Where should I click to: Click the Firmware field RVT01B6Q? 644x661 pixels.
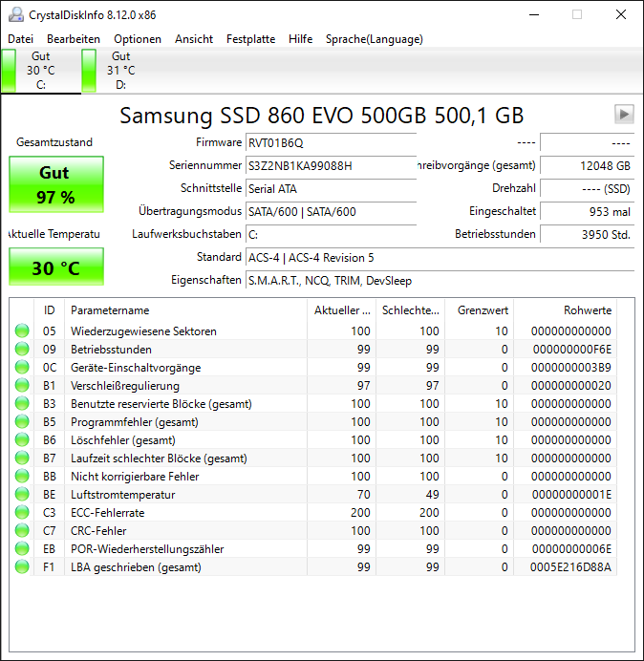click(331, 143)
